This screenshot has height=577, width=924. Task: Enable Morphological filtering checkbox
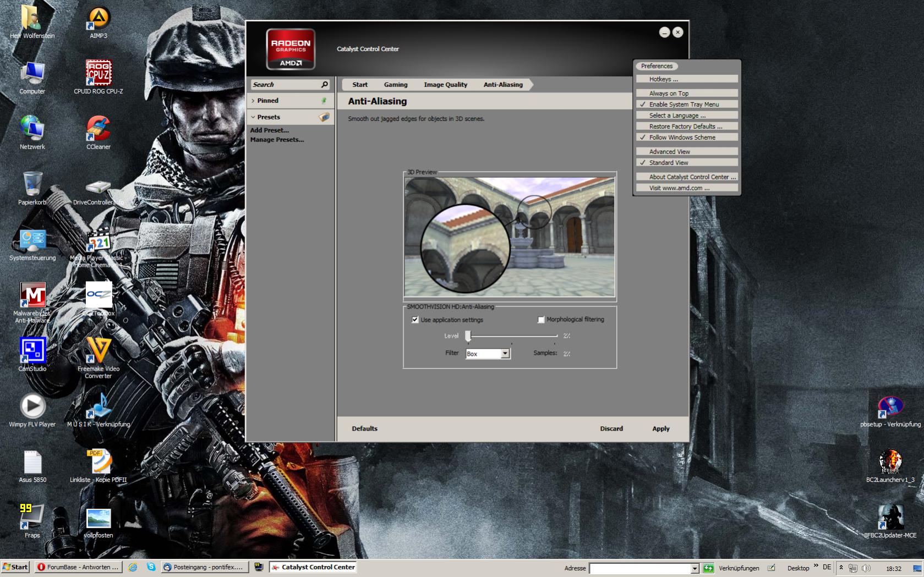click(541, 320)
